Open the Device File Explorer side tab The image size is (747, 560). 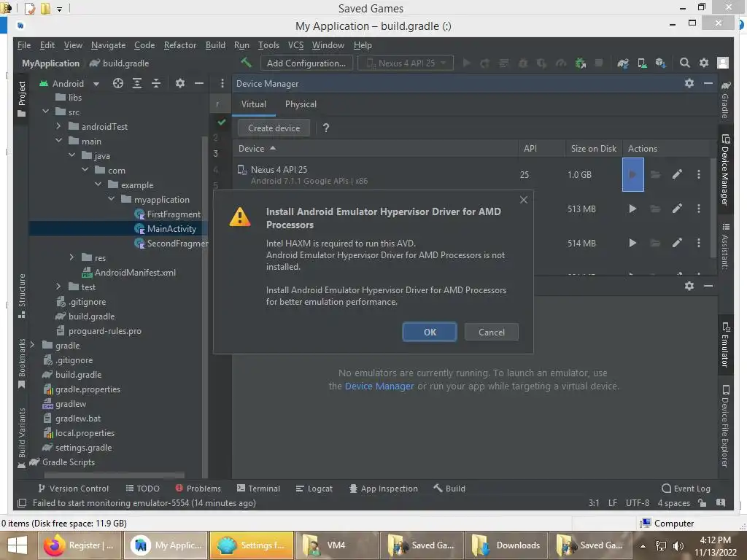click(x=725, y=426)
